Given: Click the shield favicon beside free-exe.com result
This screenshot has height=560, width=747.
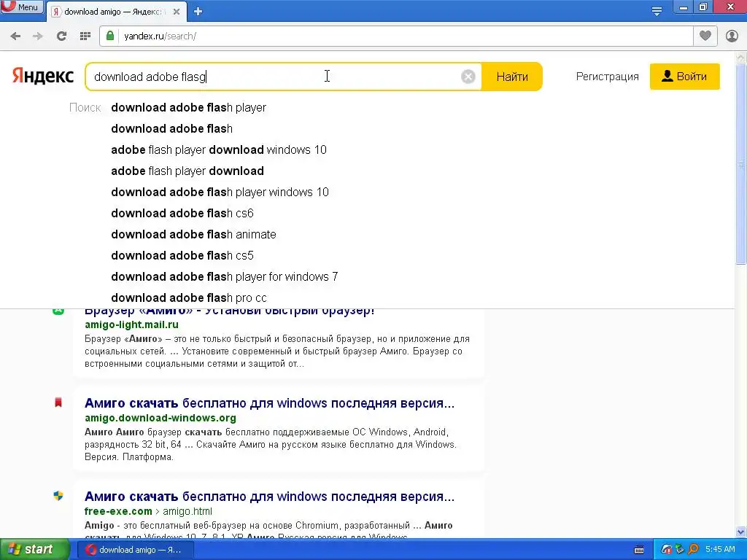Looking at the screenshot, I should pos(58,496).
